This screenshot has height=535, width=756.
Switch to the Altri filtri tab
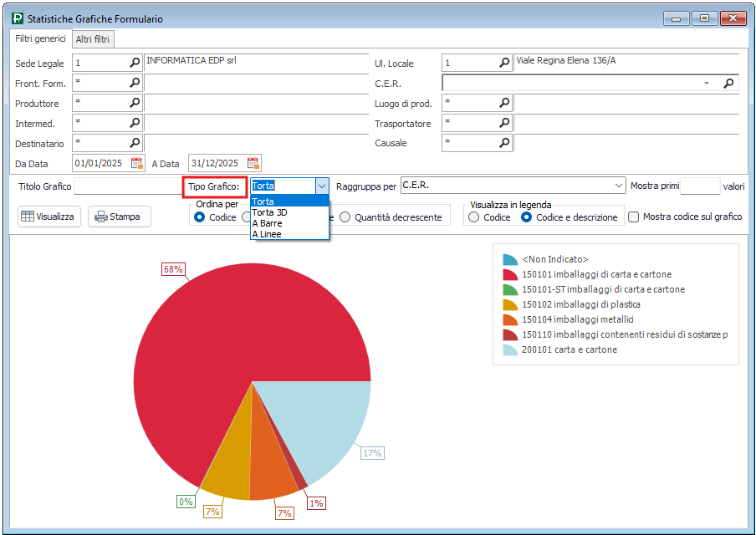pos(92,39)
